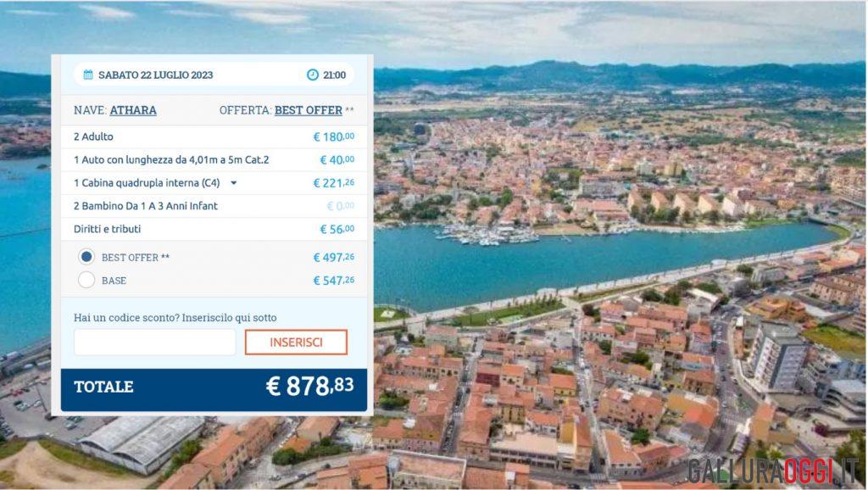Click the € 180,00 adult price

point(334,136)
